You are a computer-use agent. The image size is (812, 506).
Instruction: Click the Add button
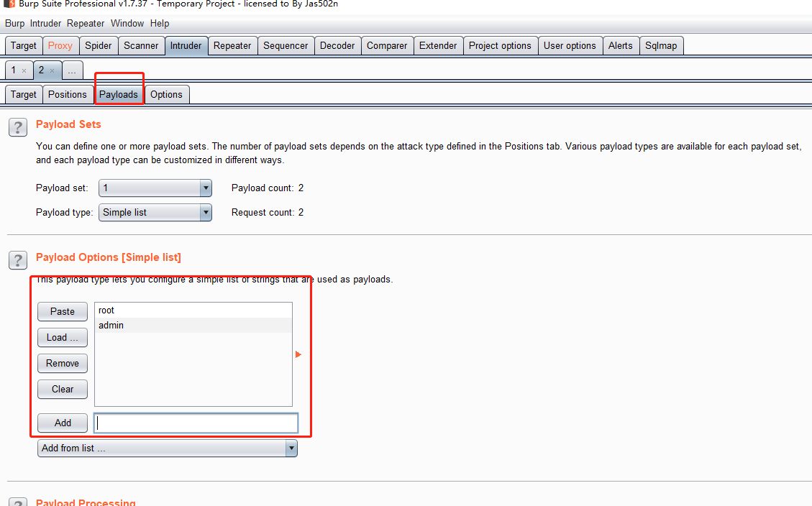[63, 423]
